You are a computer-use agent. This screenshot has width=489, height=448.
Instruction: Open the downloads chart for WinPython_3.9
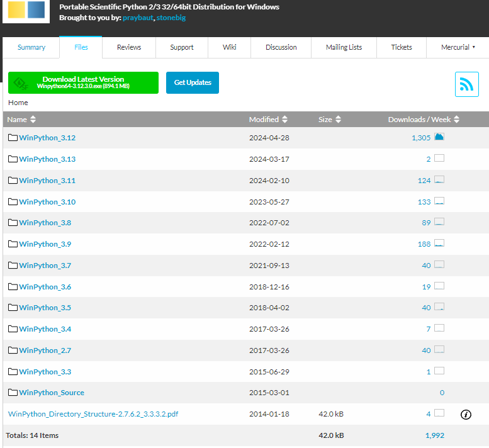pyautogui.click(x=439, y=243)
